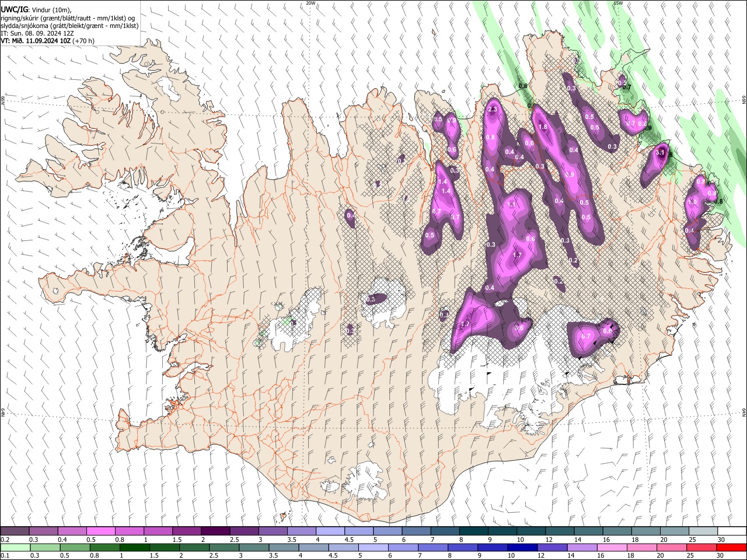The image size is (747, 560).
Task: Click the top legend swatch between 2.5 and 3
Action: click(x=244, y=531)
